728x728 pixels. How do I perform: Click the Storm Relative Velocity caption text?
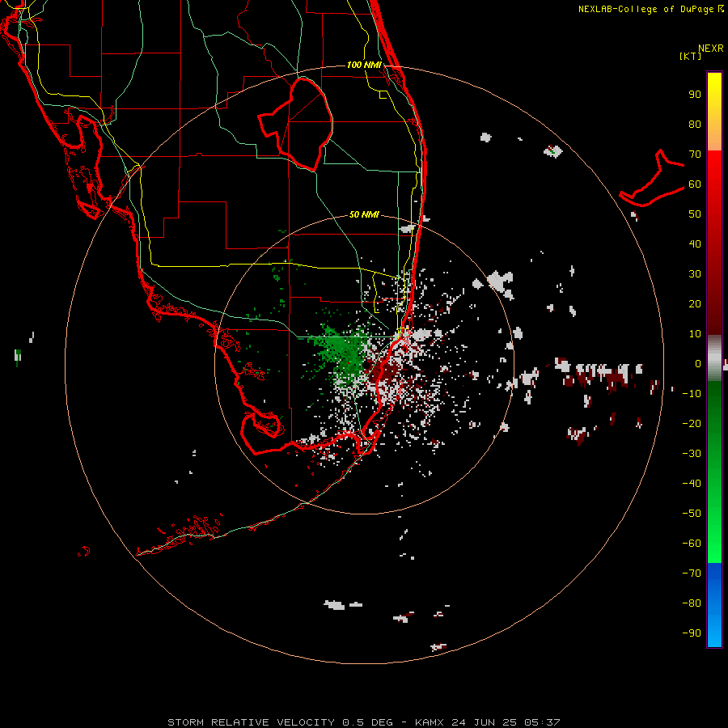[x=363, y=722]
